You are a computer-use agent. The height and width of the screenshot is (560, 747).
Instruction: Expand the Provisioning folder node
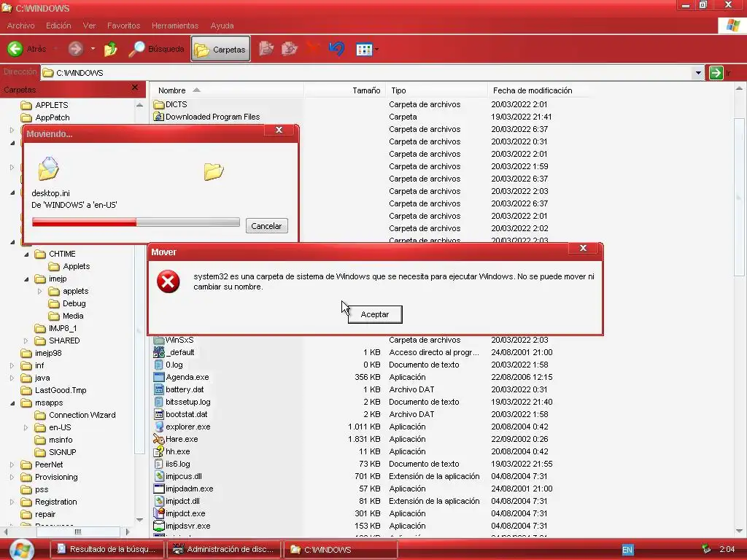click(x=12, y=477)
